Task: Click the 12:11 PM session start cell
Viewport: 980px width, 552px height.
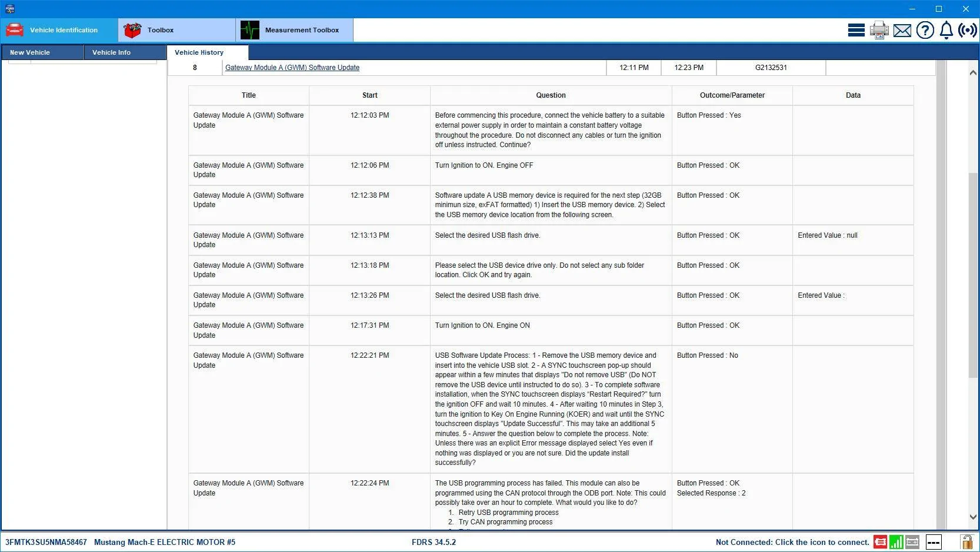Action: pos(634,68)
